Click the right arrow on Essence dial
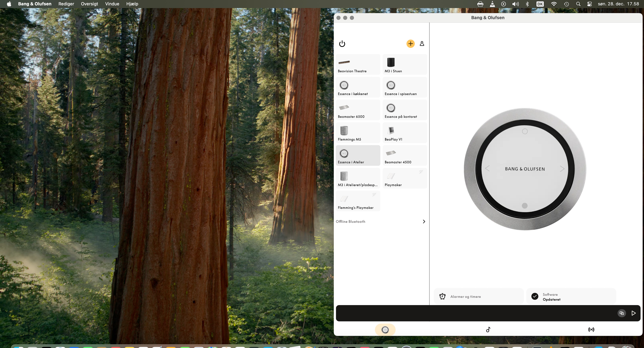Viewport: 644px width, 348px height. [x=562, y=169]
